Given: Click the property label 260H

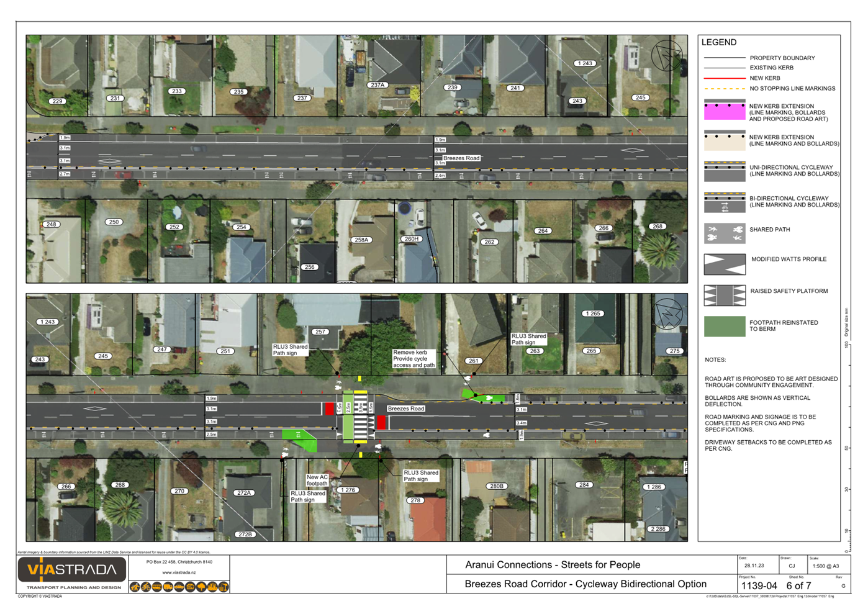Looking at the screenshot, I should pyautogui.click(x=412, y=238).
